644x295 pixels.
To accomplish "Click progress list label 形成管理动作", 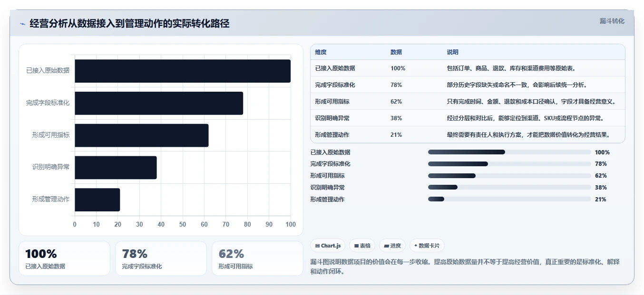I will pos(327,200).
